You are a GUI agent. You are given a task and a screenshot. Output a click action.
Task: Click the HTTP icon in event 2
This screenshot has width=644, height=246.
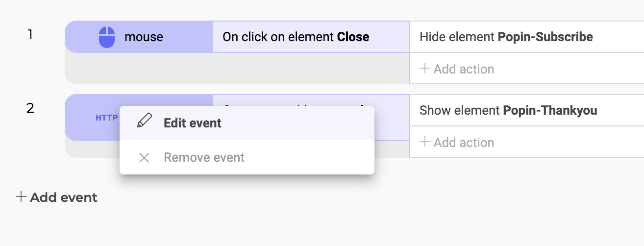pyautogui.click(x=106, y=118)
